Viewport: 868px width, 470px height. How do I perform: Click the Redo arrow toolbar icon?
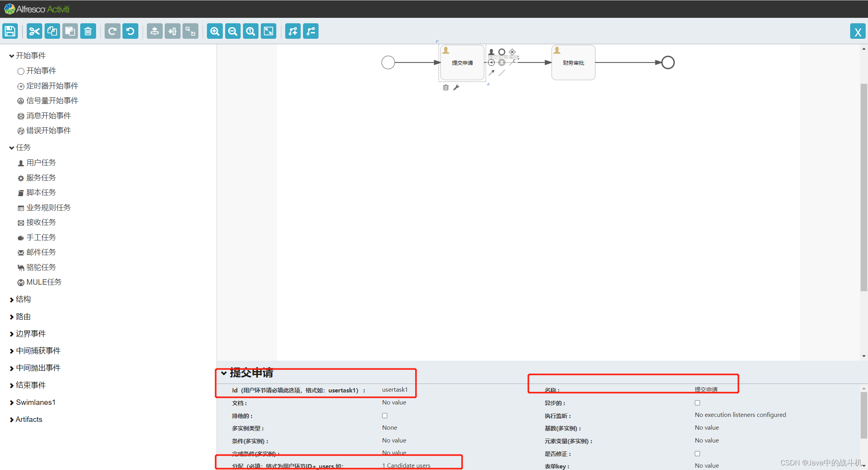tap(112, 31)
